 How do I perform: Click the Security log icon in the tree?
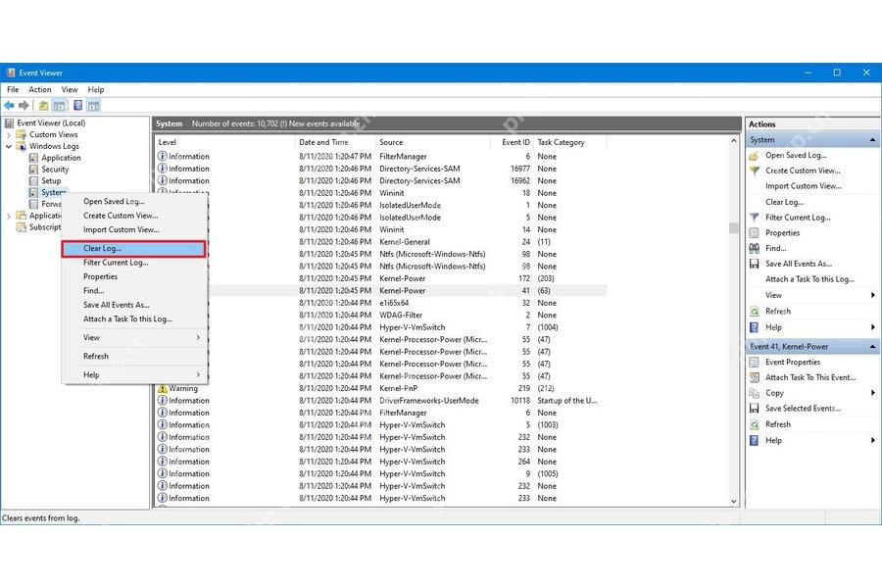coord(33,170)
